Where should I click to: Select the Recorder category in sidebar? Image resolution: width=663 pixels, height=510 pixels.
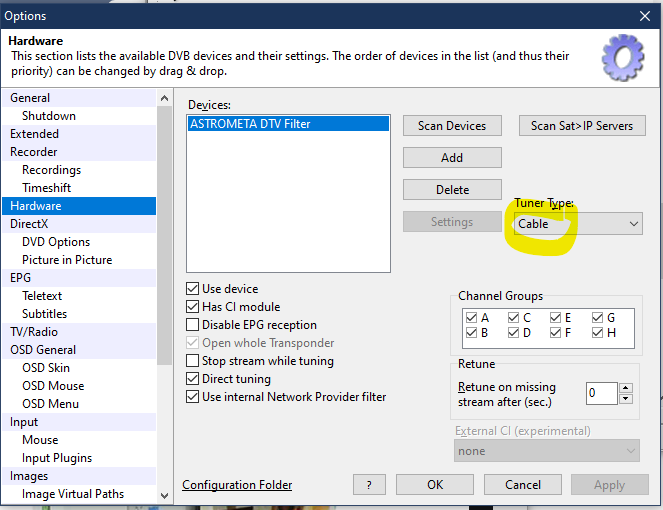click(34, 152)
